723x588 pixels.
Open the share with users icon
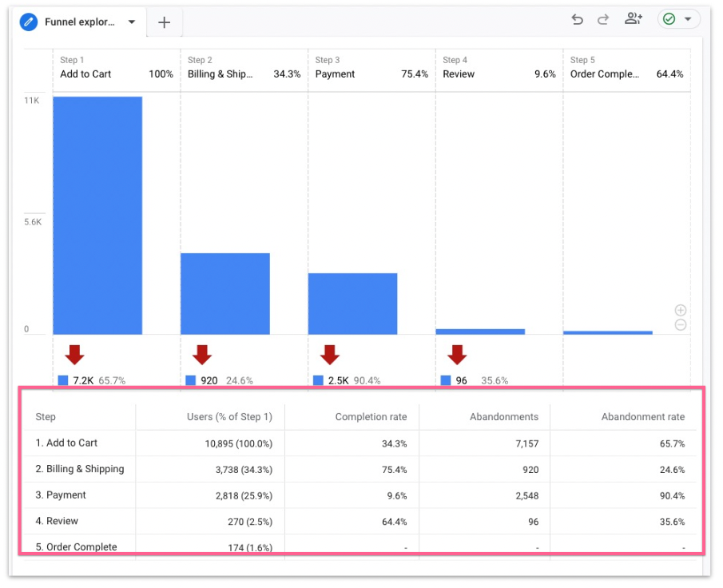(x=634, y=20)
